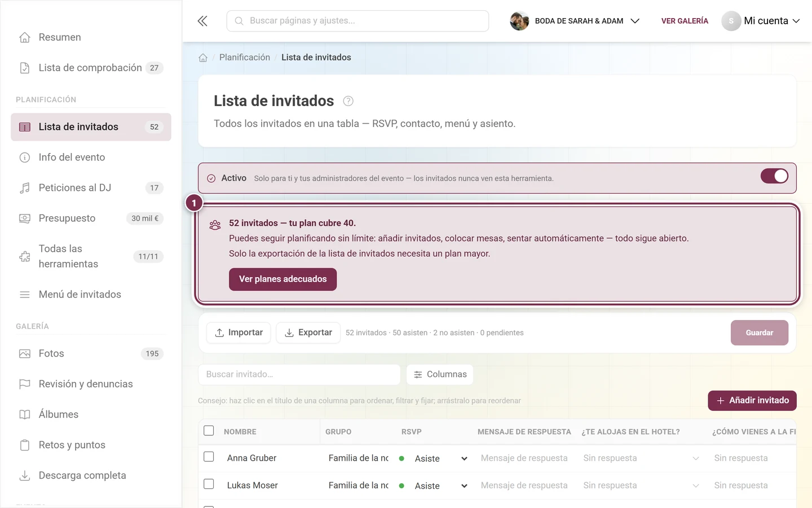Open Lista de invitados in the sidebar

click(x=91, y=127)
